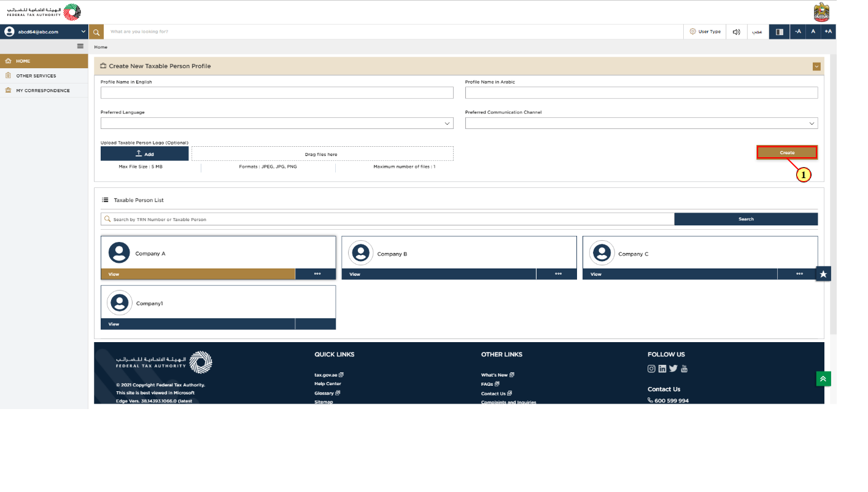Open the LinkedIn icon in footer
The height and width of the screenshot is (492, 868).
[x=662, y=369]
